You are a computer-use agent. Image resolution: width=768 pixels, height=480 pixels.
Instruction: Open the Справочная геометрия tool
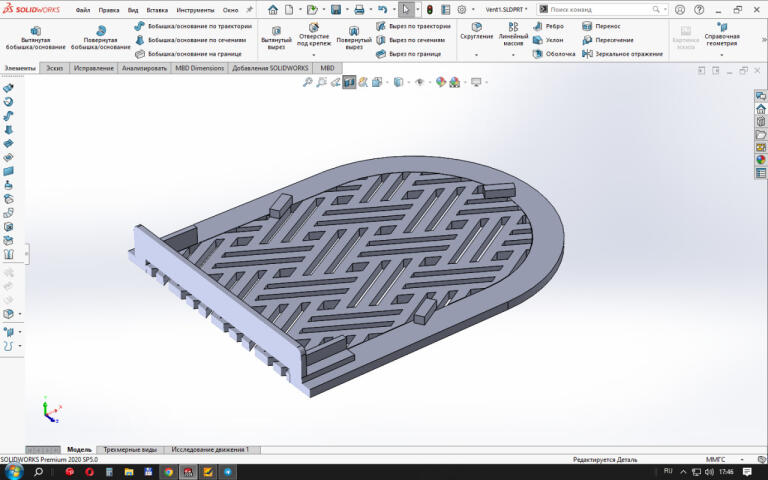click(x=721, y=34)
